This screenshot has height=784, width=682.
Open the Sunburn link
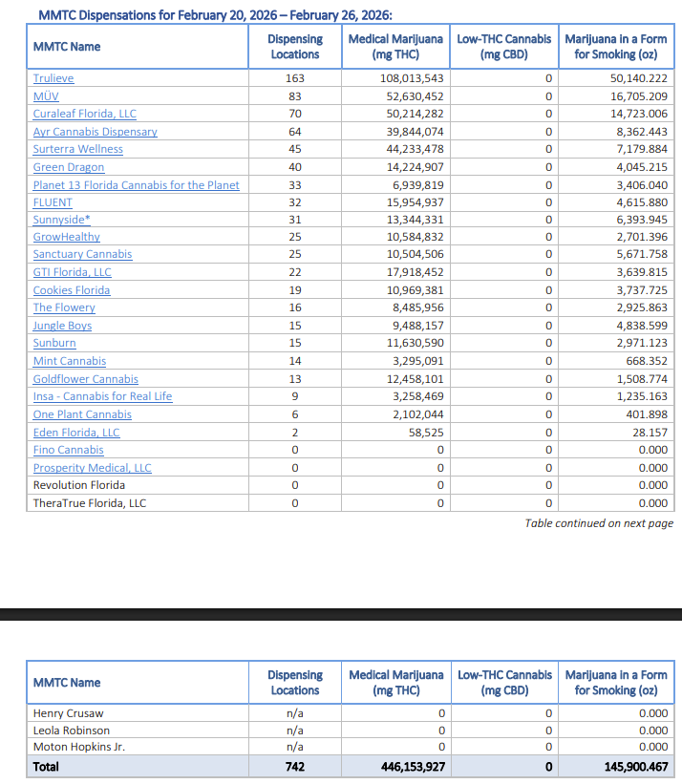click(x=54, y=343)
